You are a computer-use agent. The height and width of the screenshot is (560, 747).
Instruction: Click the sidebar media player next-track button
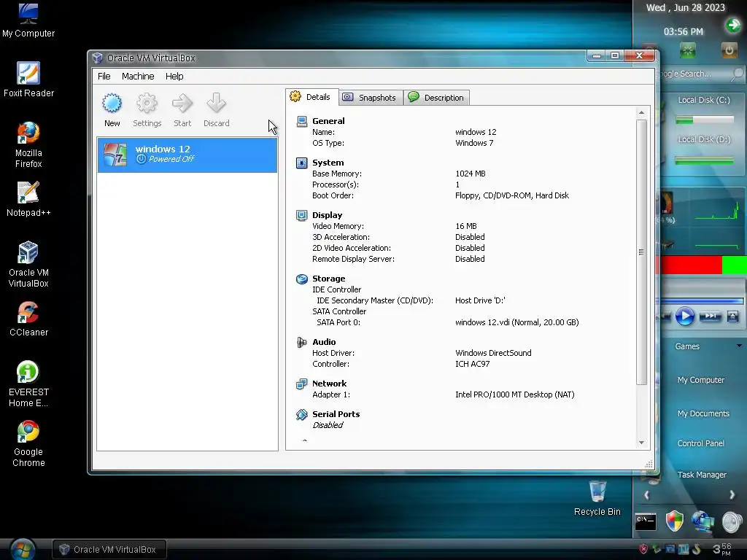tap(710, 316)
